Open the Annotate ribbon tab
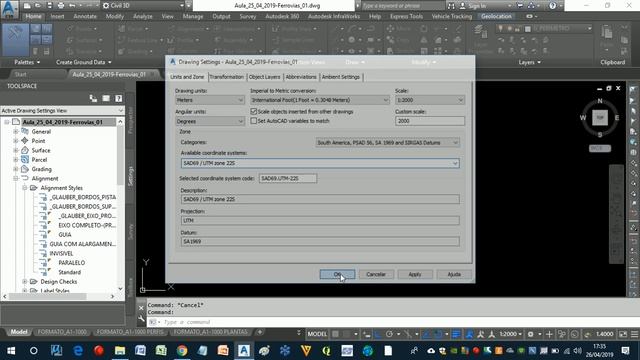This screenshot has height=360, width=640. (x=85, y=16)
